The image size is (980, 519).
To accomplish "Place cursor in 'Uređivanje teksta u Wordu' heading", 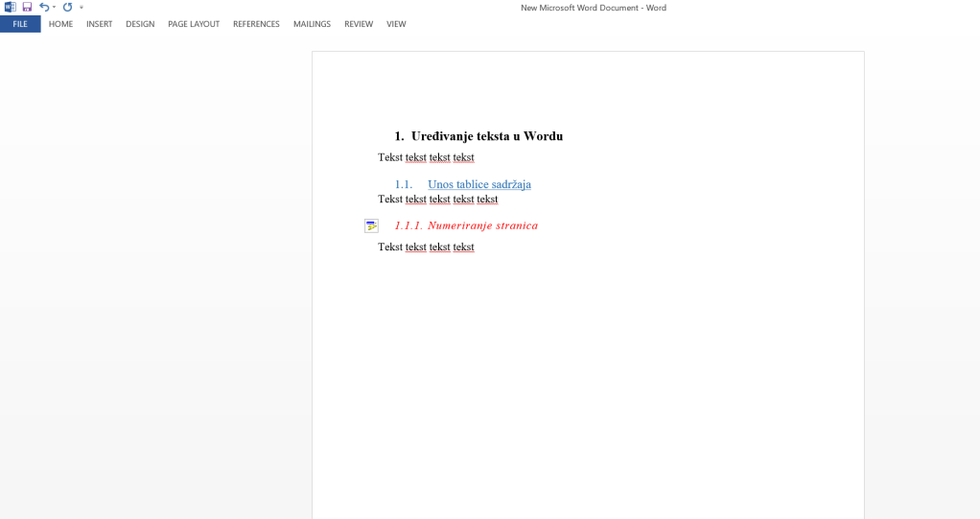I will coord(486,136).
